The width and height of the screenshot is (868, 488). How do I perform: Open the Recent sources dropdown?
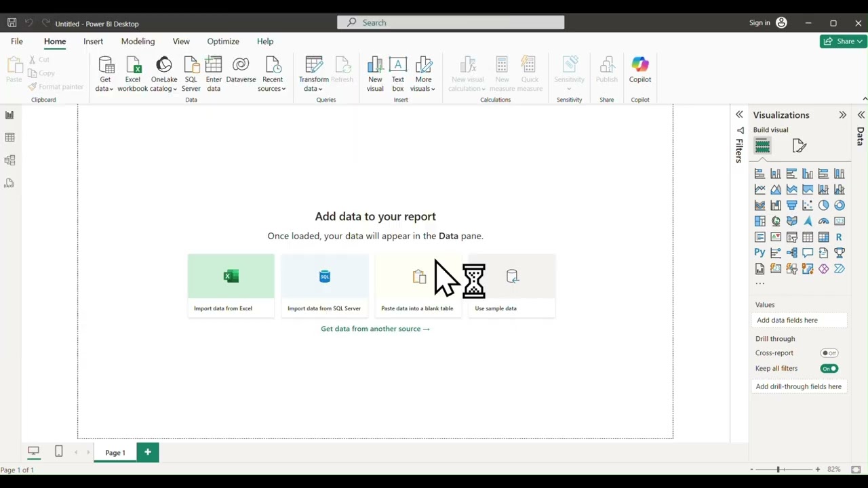coord(272,75)
